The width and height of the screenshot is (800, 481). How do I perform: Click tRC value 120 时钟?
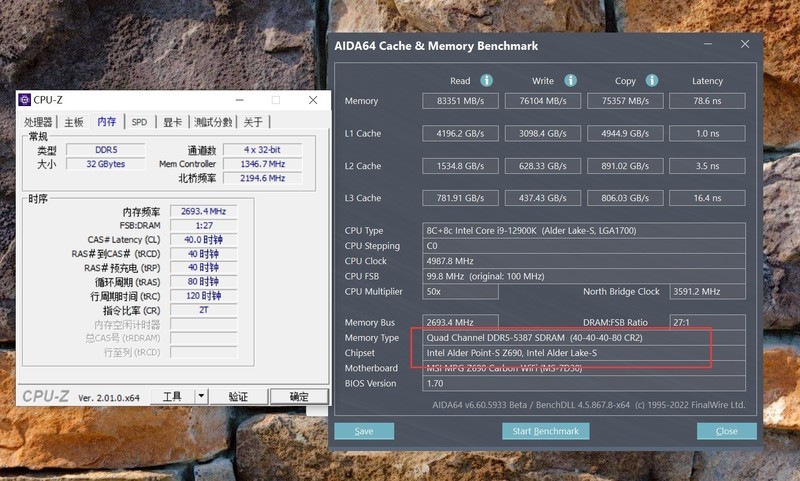(204, 296)
